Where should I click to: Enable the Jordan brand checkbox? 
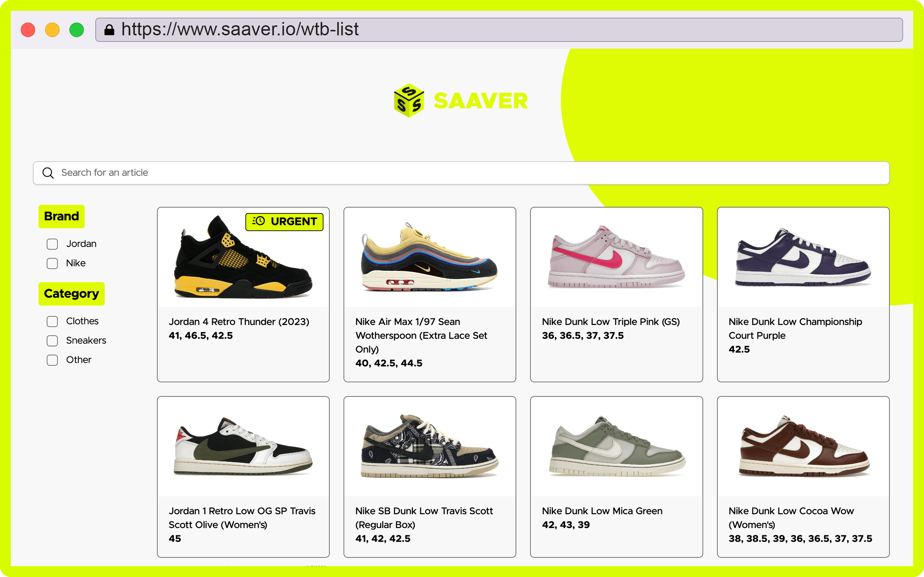point(52,244)
